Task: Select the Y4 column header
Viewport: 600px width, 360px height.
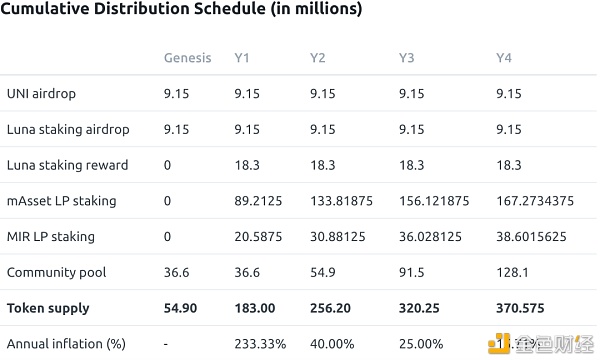Action: (x=504, y=58)
